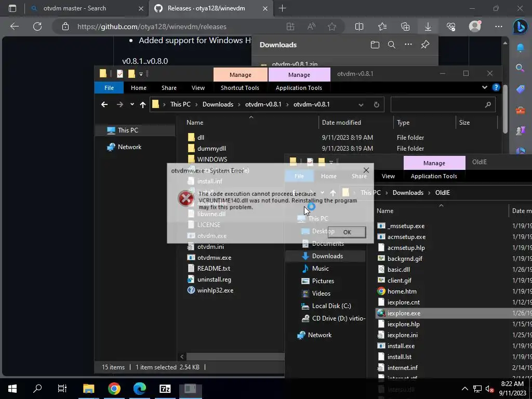Screen dimensions: 532x399
Task: Open Application Tools tab in otvdm-v0.8.1 window
Action: click(x=299, y=88)
